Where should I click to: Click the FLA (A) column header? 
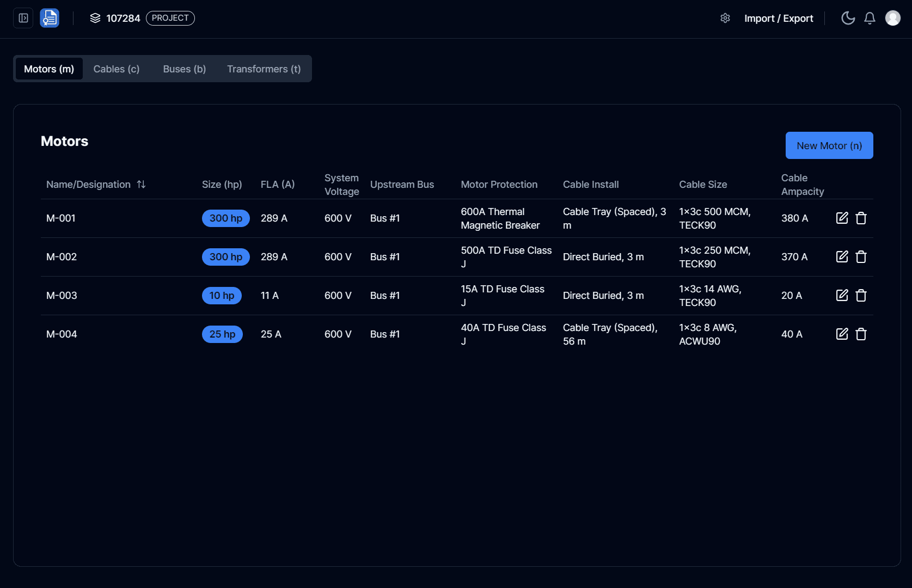pos(278,185)
